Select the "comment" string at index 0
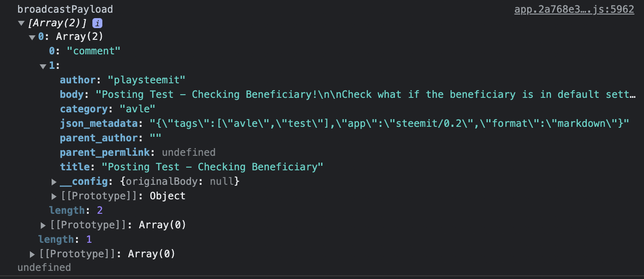Viewport: 644px width, 279px height. click(94, 51)
